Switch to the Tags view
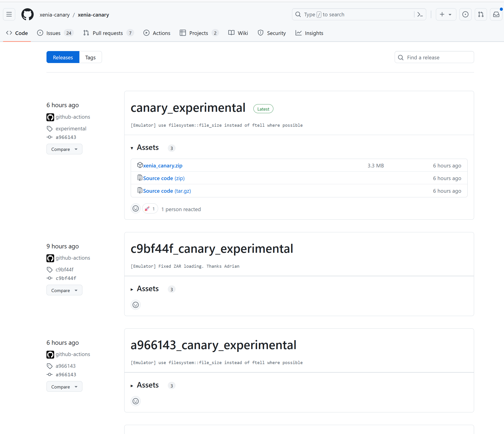Image resolution: width=504 pixels, height=434 pixels. (x=90, y=57)
